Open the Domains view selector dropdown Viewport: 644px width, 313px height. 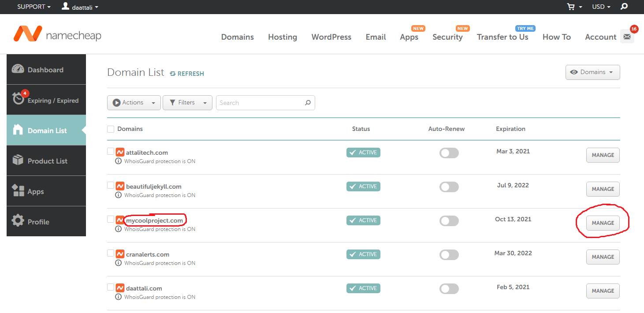click(592, 72)
